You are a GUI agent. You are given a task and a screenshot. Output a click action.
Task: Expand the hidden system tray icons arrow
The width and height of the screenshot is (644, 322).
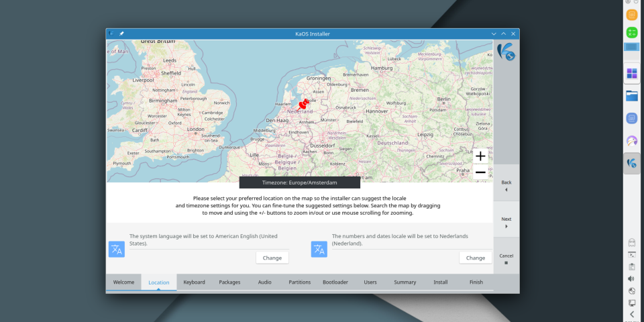coord(631,314)
